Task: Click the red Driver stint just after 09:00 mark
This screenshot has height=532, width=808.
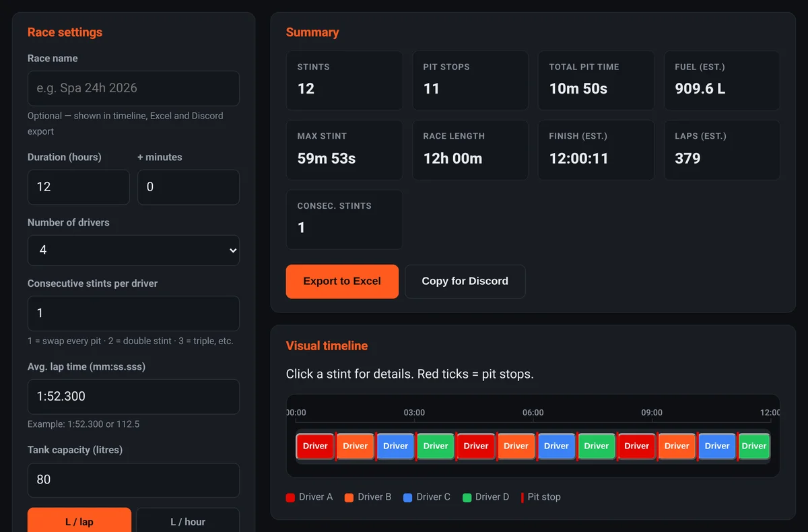Action: (x=637, y=446)
